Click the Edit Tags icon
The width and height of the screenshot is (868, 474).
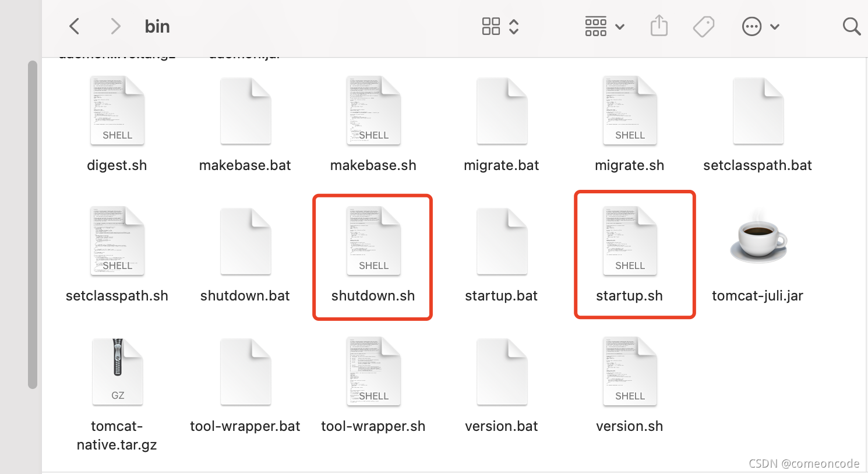pos(704,26)
